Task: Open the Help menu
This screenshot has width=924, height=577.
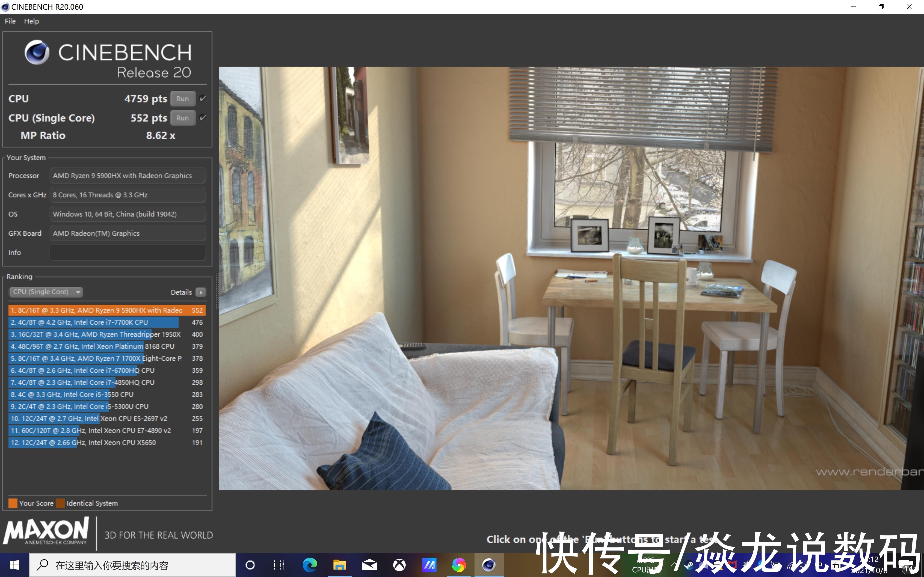Action: [31, 21]
